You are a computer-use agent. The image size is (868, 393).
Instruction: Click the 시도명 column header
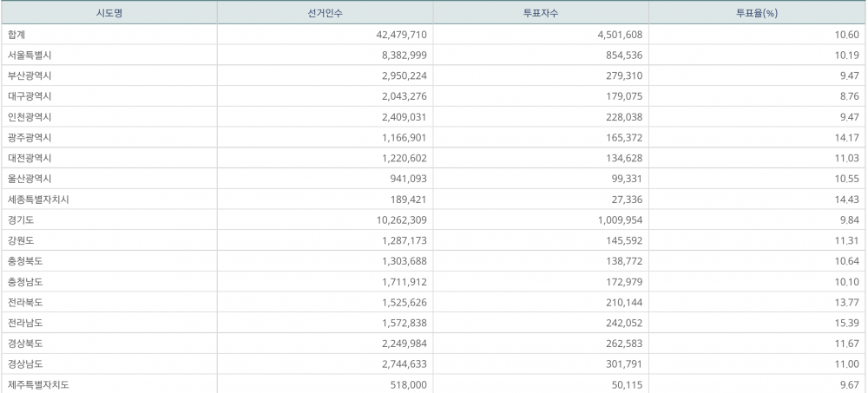coord(108,13)
